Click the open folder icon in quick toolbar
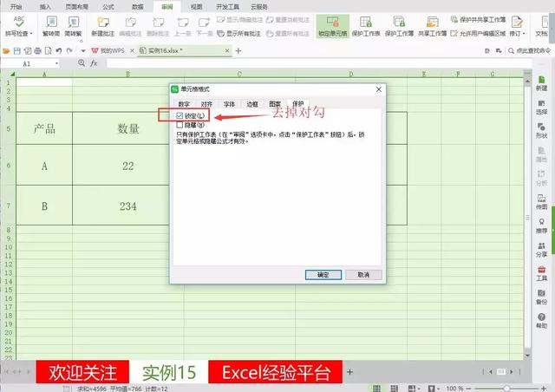The width and height of the screenshot is (555, 392). [x=6, y=51]
